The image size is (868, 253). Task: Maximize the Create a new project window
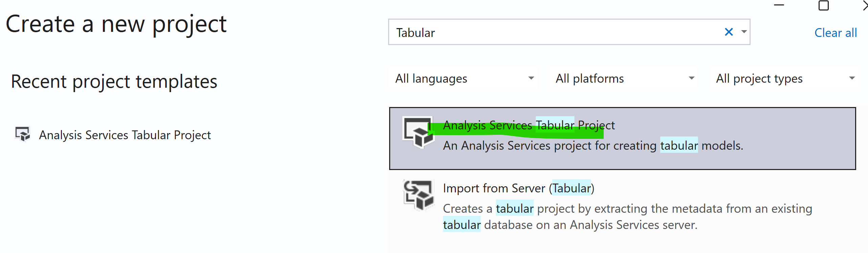coord(823,5)
